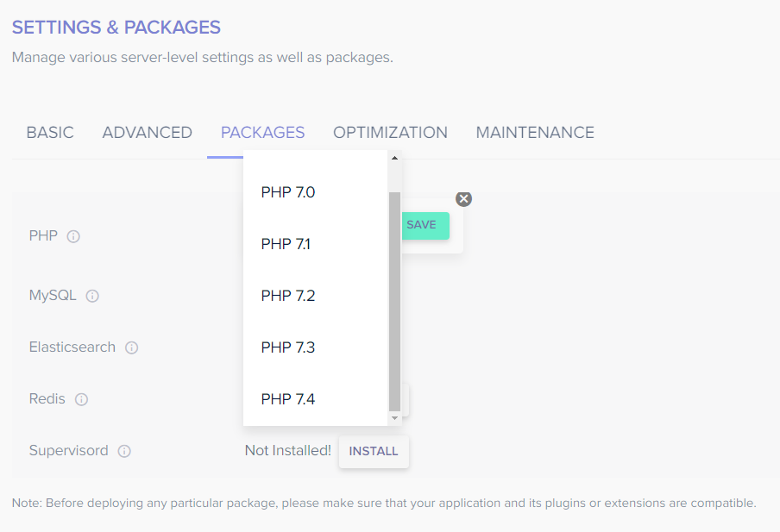The width and height of the screenshot is (780, 532).
Task: Open the Elasticsearch info icon
Action: [x=131, y=347]
